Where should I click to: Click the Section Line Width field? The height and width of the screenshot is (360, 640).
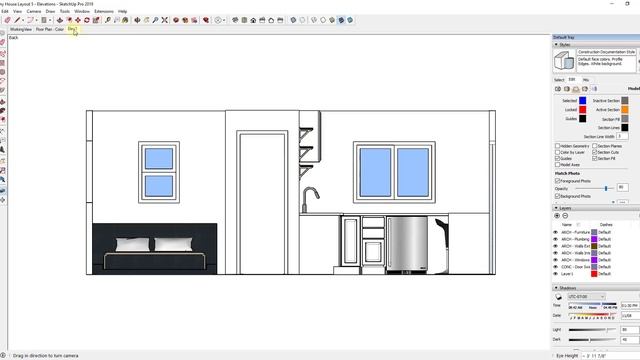(x=622, y=136)
